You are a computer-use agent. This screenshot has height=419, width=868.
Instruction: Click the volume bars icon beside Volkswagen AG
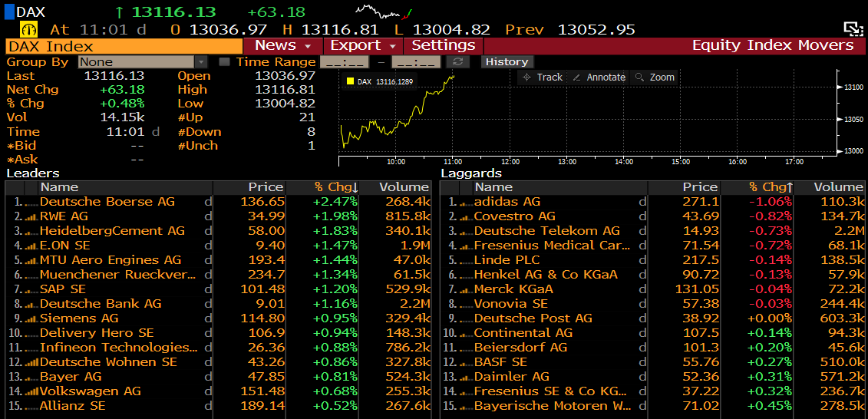[31, 392]
